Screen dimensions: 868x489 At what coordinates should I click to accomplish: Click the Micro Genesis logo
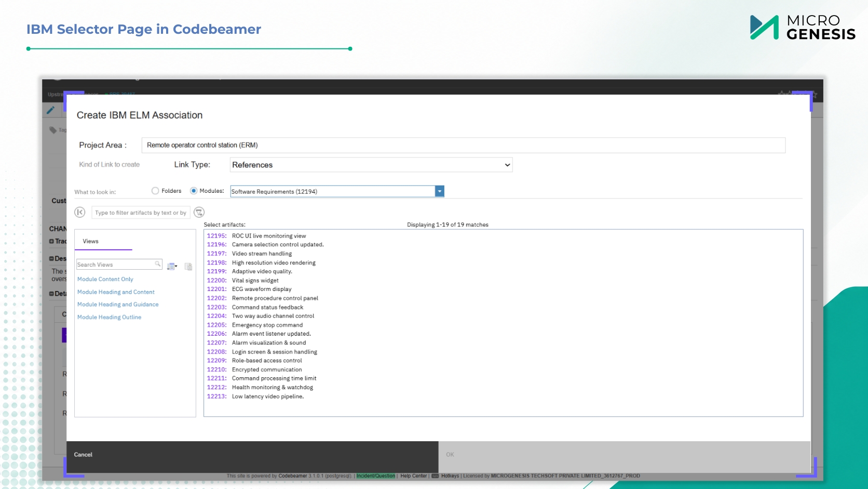[803, 28]
